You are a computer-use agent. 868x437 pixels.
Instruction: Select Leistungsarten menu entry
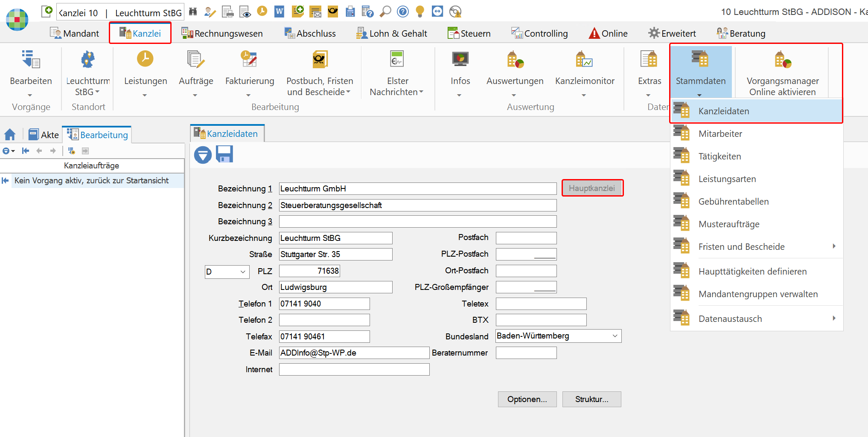757,179
